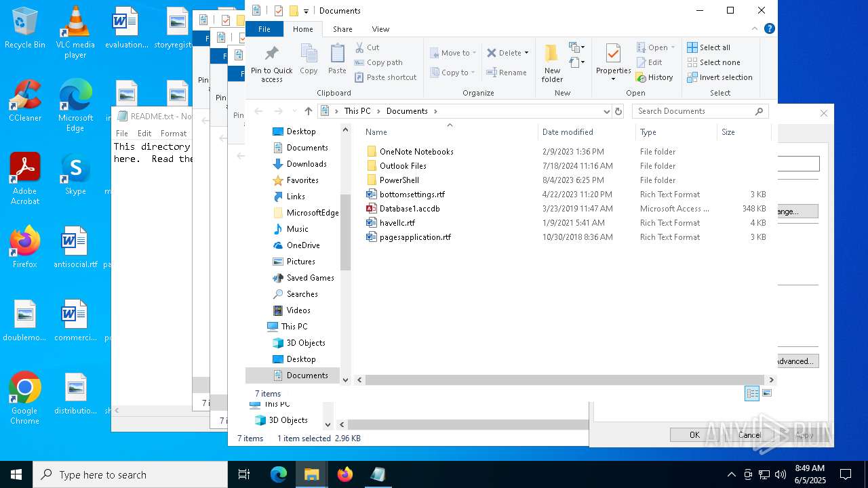Click the Edit item in ribbon

coord(648,62)
